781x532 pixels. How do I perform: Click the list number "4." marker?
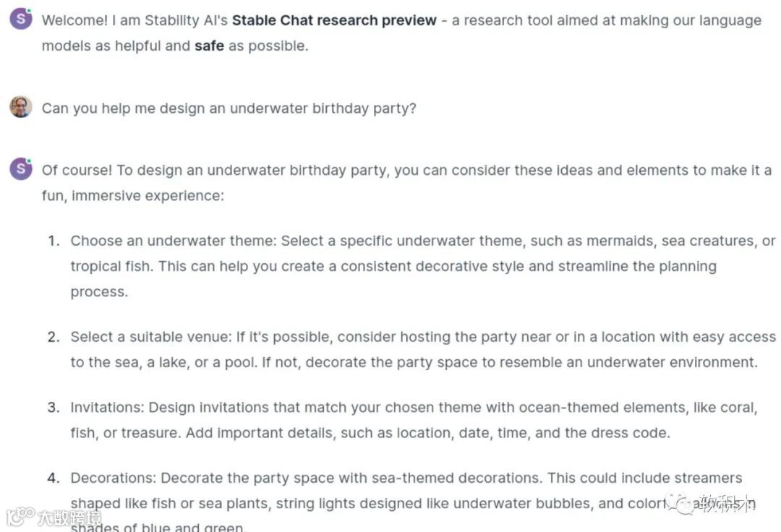click(x=54, y=478)
